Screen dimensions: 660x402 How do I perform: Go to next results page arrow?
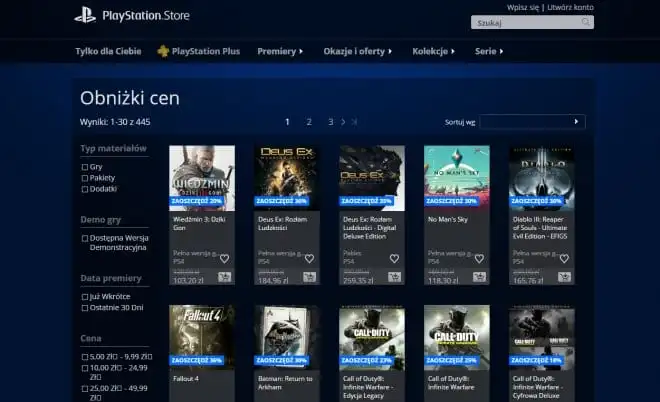tap(343, 122)
